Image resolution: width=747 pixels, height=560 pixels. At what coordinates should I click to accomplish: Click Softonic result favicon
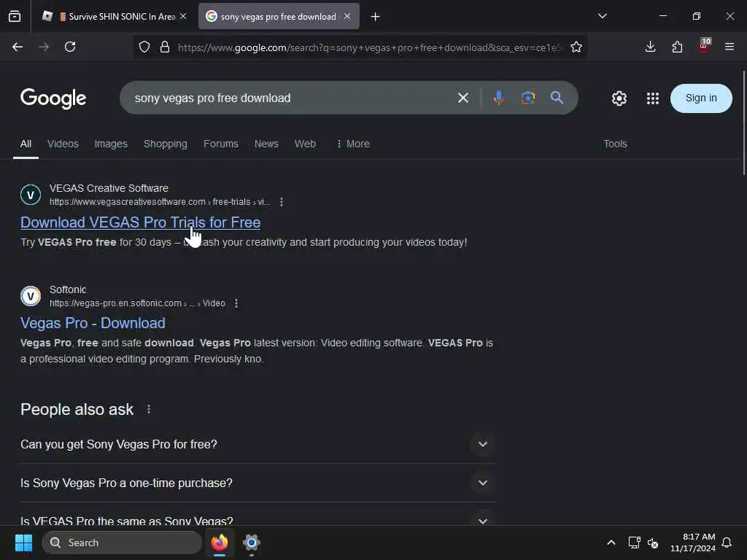(31, 296)
